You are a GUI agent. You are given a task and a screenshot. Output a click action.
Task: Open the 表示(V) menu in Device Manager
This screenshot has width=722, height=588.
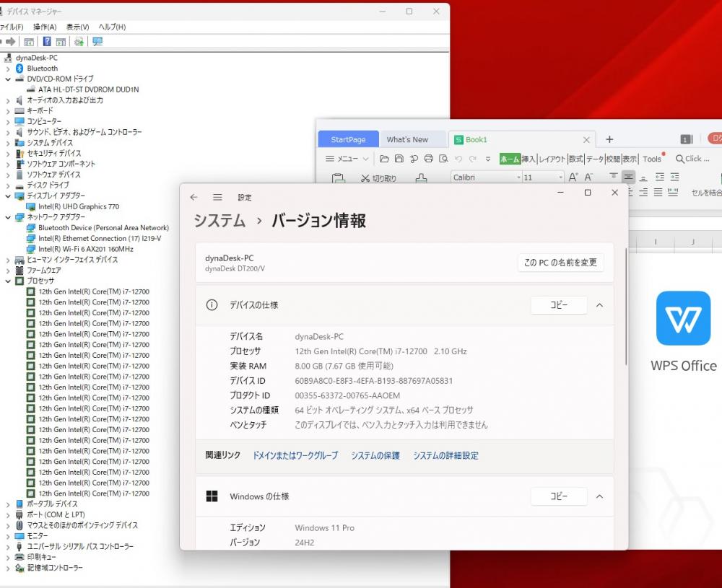click(77, 27)
